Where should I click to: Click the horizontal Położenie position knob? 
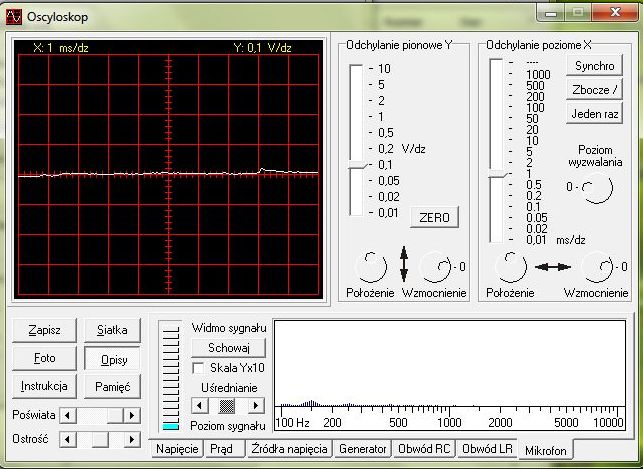click(511, 267)
